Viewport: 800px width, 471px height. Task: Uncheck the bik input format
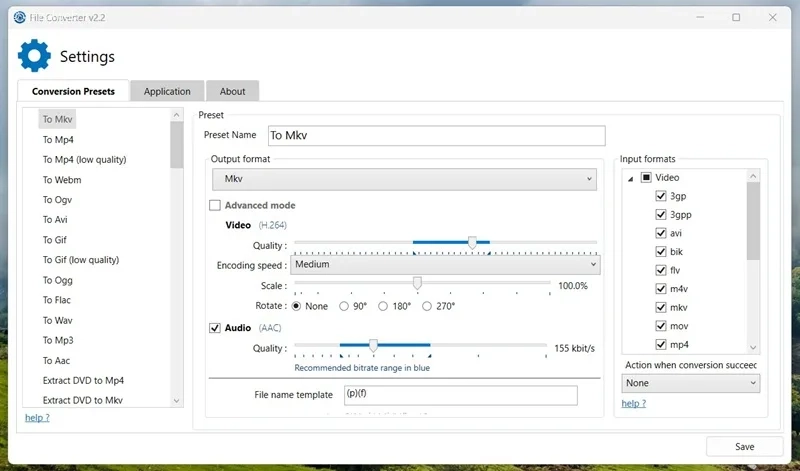(x=661, y=252)
